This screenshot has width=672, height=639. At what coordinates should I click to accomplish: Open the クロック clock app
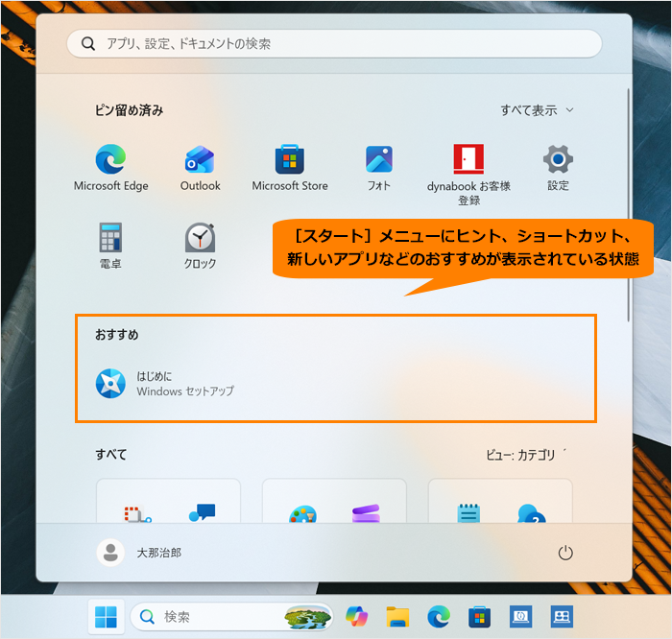(x=200, y=246)
